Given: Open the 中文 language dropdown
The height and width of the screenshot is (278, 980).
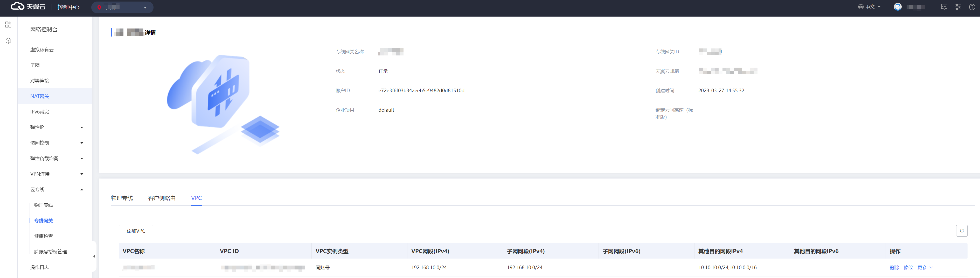Looking at the screenshot, I should point(869,7).
